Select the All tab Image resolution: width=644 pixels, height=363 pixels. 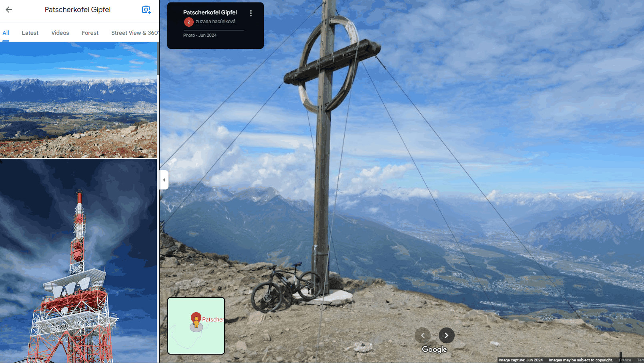[x=6, y=33]
